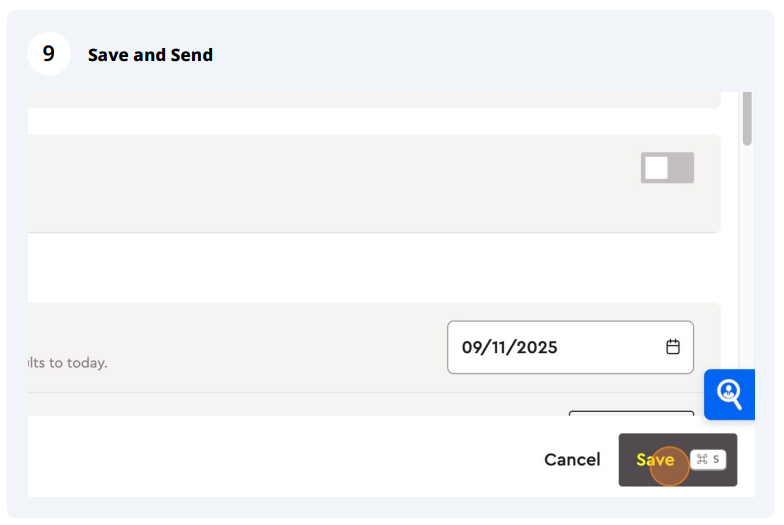This screenshot has width=784, height=525.
Task: Click the blue person-search floating icon
Action: (x=729, y=394)
